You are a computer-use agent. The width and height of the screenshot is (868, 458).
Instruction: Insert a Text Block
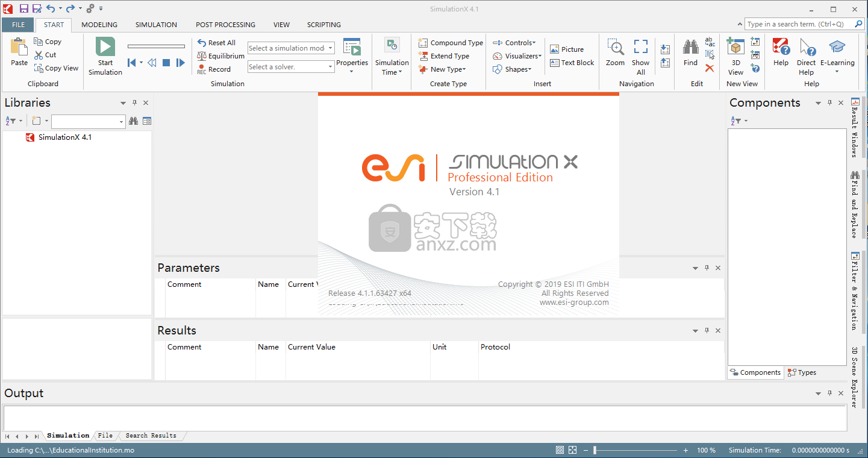click(x=572, y=63)
